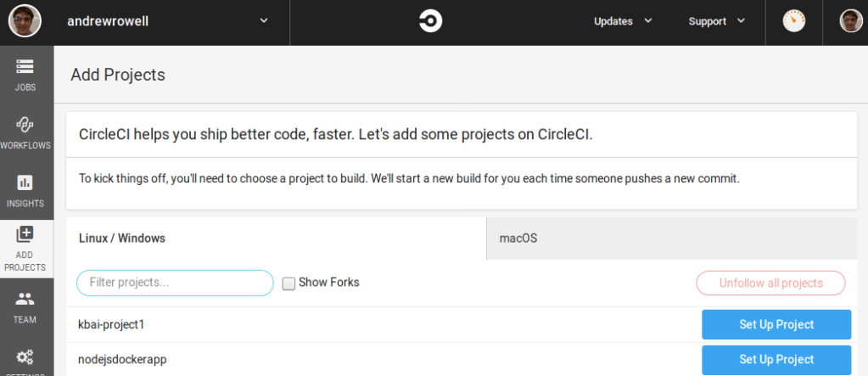Click the gauge icon in top bar

coord(794,21)
